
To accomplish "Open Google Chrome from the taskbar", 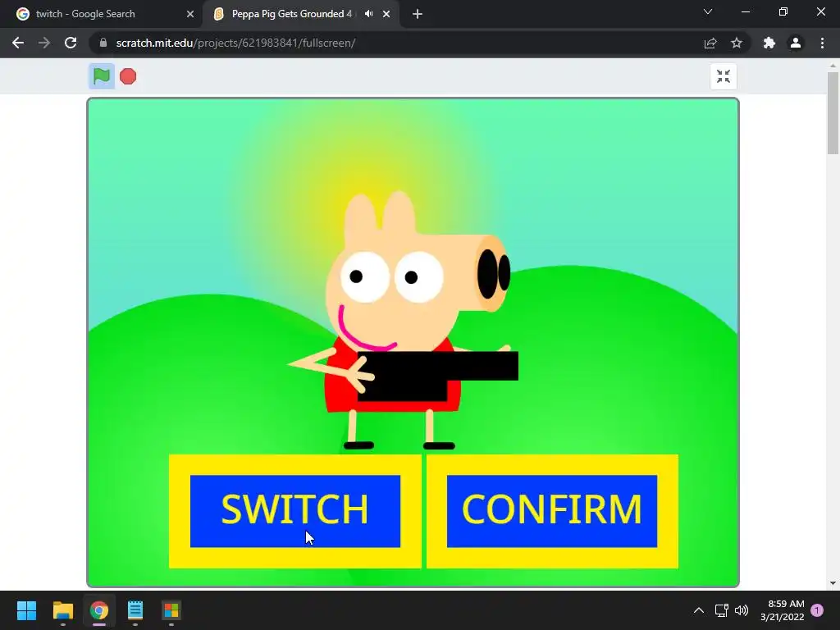I will (99, 610).
